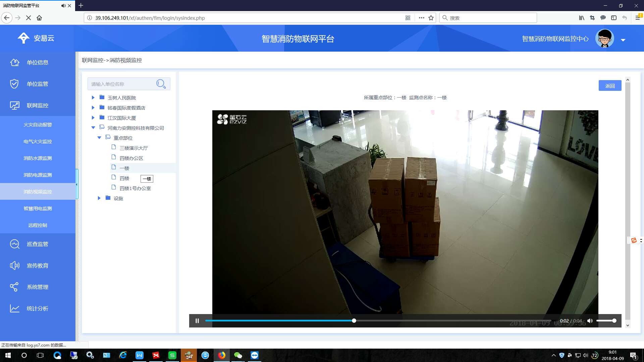Open the Firefox hamburger menu
Screen dimensions: 644x362
coord(638,18)
